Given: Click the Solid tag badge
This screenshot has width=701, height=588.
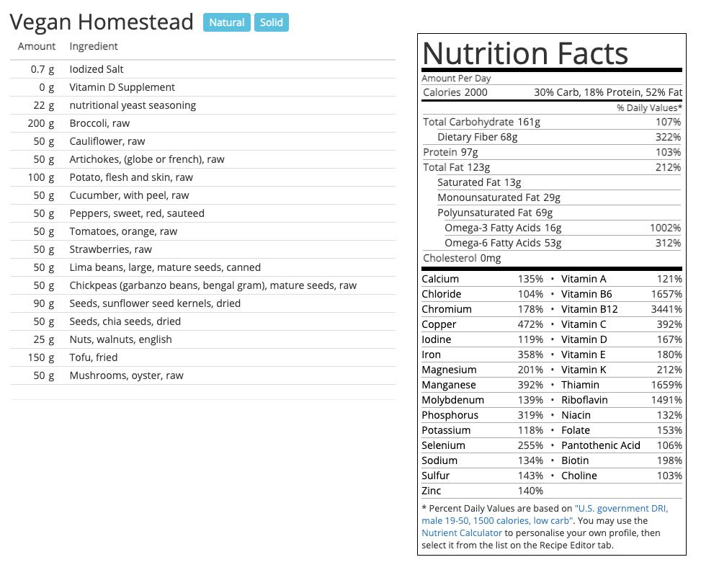Looking at the screenshot, I should (272, 22).
